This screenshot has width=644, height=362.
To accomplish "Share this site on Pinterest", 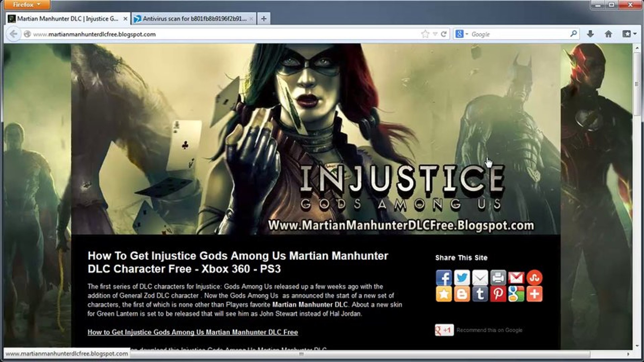I will click(x=498, y=294).
